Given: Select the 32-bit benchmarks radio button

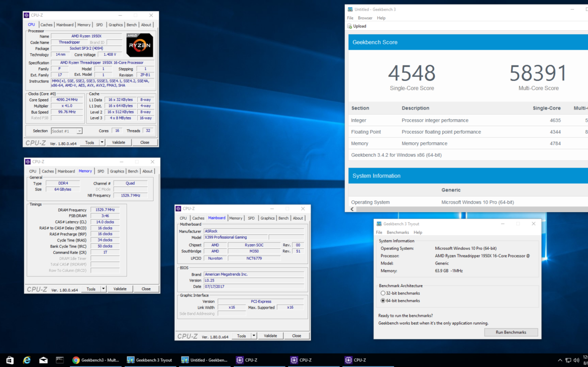Looking at the screenshot, I should click(x=382, y=293).
